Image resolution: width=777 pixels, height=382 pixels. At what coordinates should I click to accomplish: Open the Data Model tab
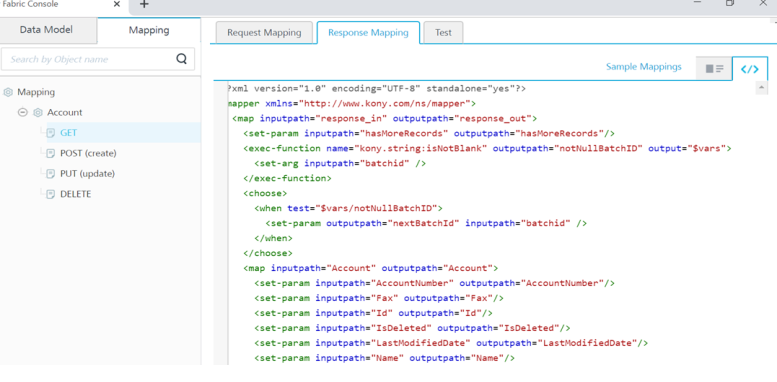[46, 30]
